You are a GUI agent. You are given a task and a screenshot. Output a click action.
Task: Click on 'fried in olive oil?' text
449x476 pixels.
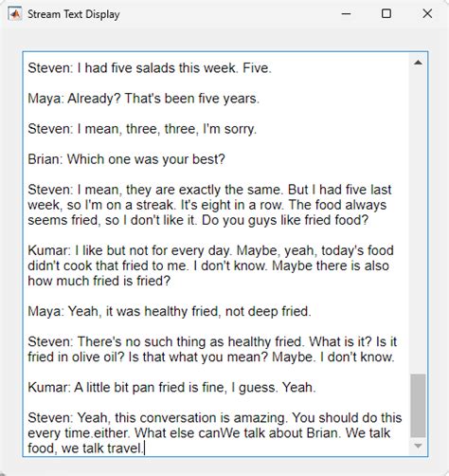tap(77, 357)
